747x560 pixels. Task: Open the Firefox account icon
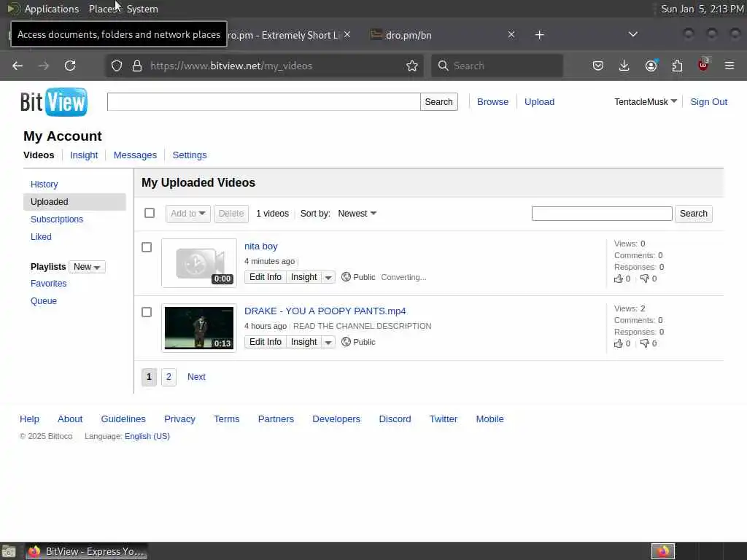pos(651,66)
